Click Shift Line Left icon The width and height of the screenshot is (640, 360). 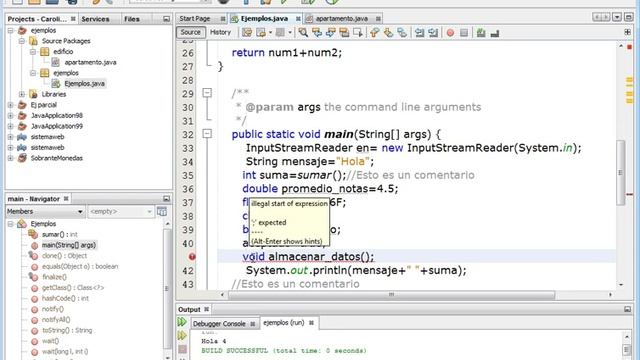click(419, 33)
